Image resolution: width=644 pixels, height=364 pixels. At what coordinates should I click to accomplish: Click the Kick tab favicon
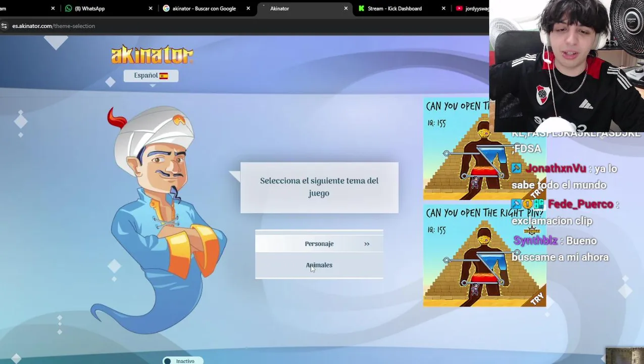[x=362, y=9]
